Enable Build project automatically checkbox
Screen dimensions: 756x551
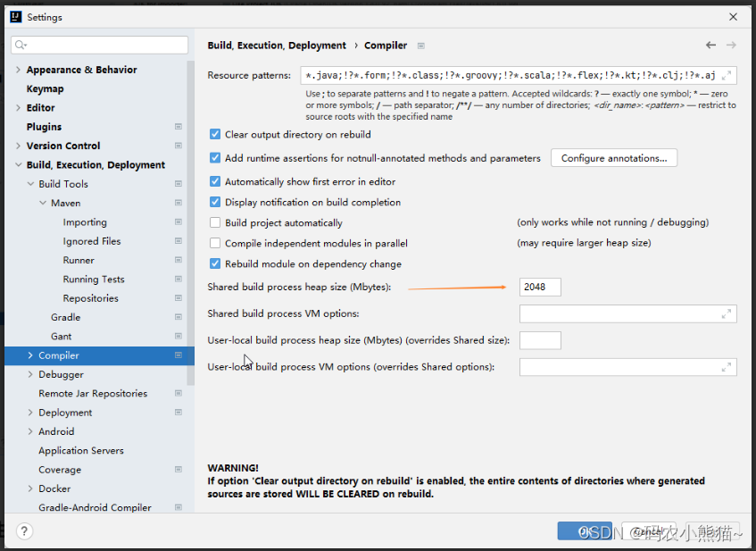point(215,222)
